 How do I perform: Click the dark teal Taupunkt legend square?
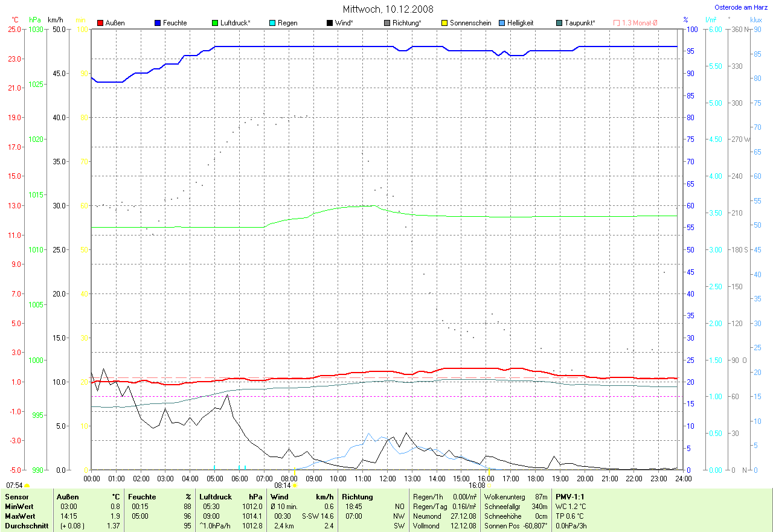tap(559, 23)
